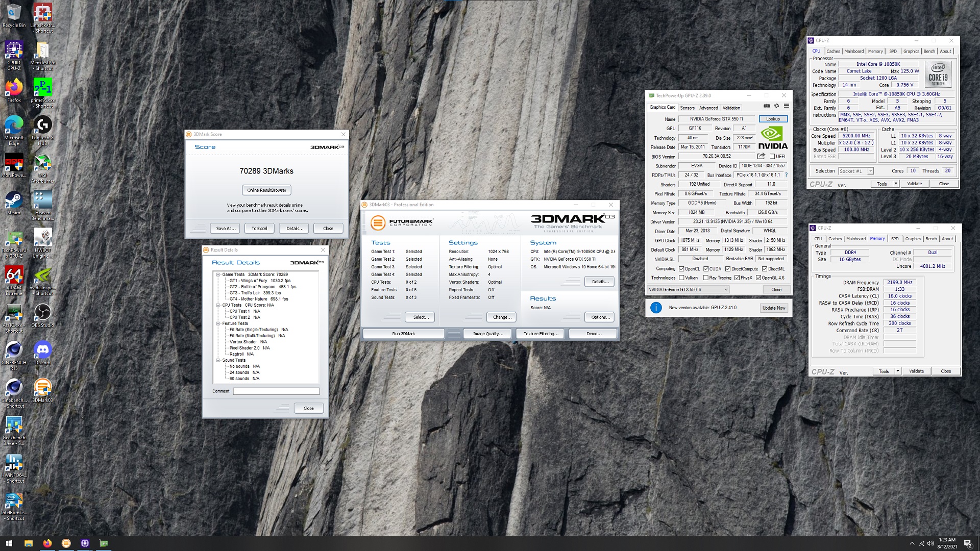Open the HWiNFO64 shortcut desktop icon
Viewport: 980px width, 551px height.
(14, 468)
